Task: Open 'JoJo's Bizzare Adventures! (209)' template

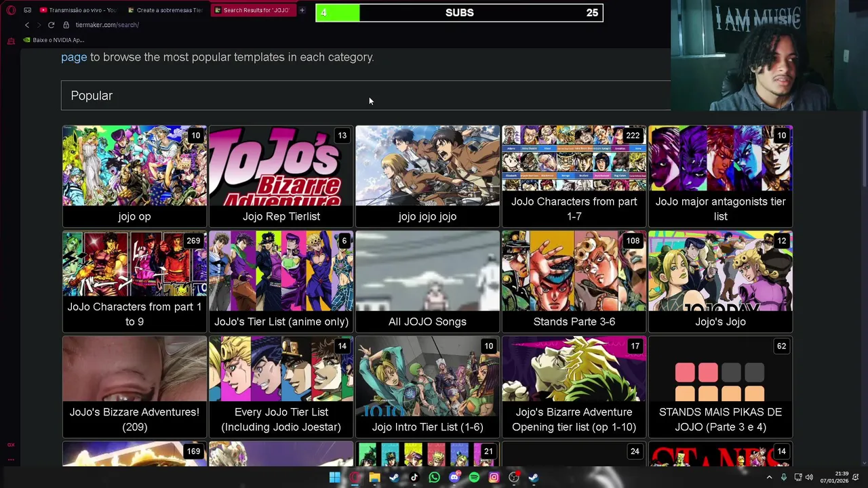Action: point(134,387)
